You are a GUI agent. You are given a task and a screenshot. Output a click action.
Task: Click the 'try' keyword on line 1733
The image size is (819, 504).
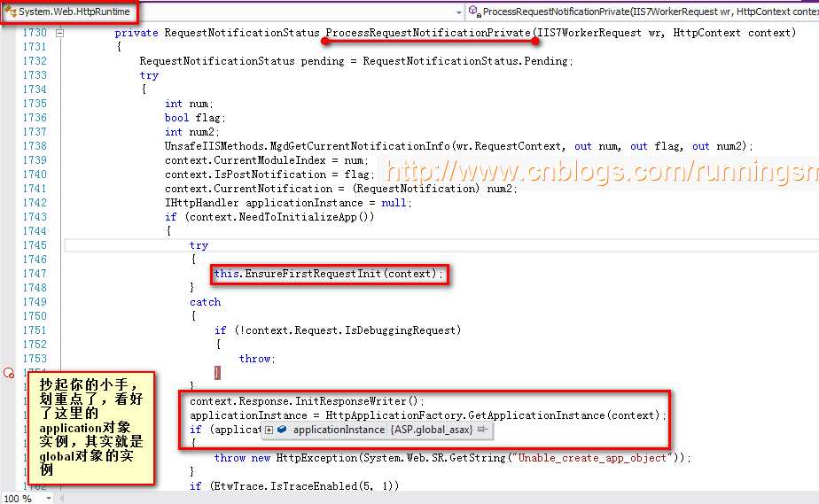149,75
